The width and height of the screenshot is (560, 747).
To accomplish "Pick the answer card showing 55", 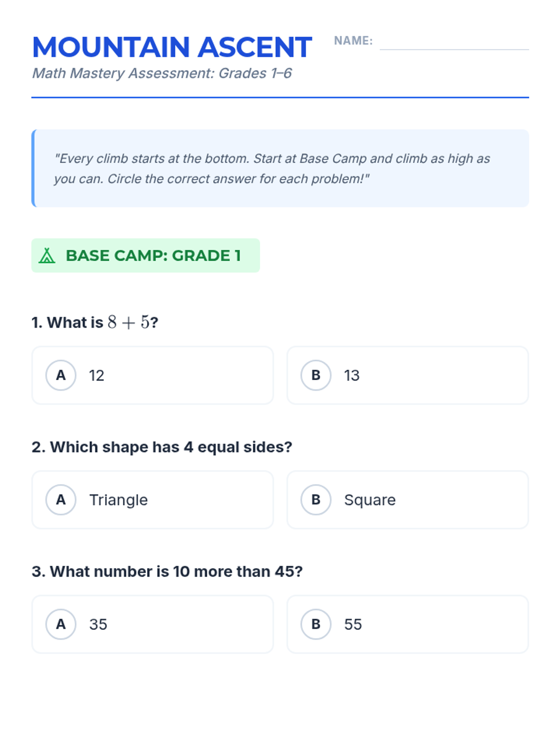I will (408, 624).
